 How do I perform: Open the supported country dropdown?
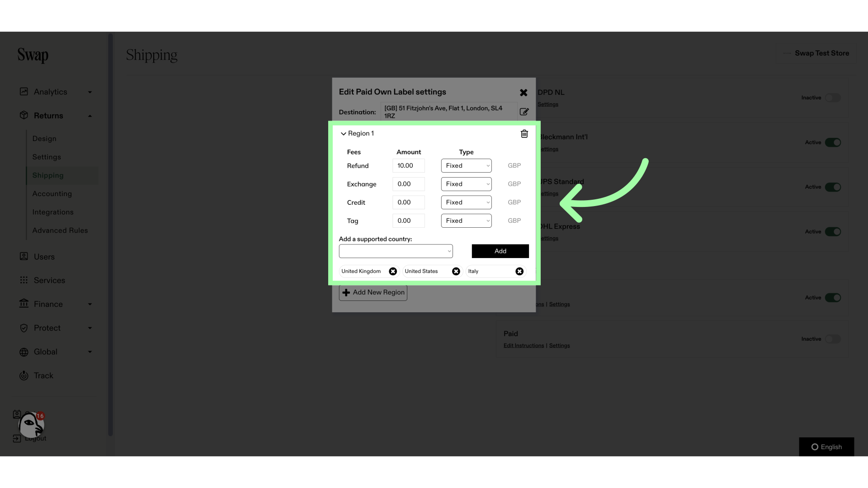(x=396, y=251)
